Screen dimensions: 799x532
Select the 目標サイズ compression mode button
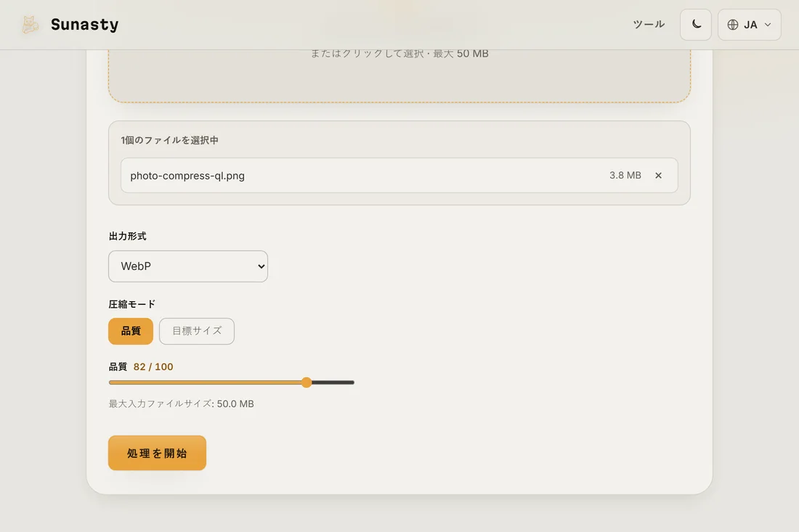coord(197,331)
